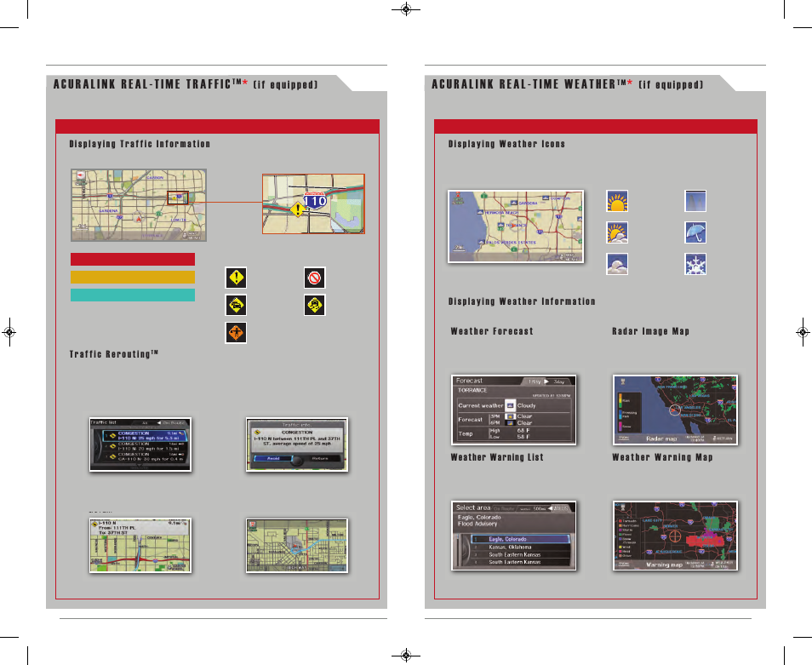
Task: Click the red circle road closed icon
Action: [x=315, y=278]
